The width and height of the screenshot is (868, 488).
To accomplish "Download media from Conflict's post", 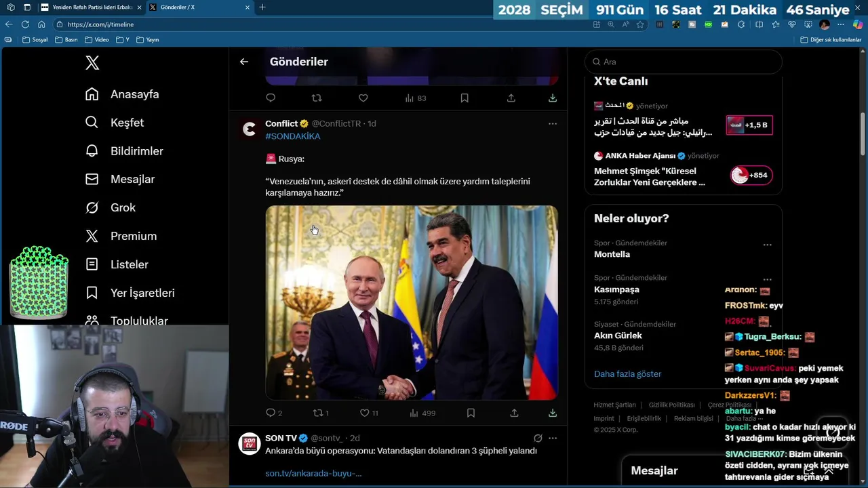I will tap(553, 413).
